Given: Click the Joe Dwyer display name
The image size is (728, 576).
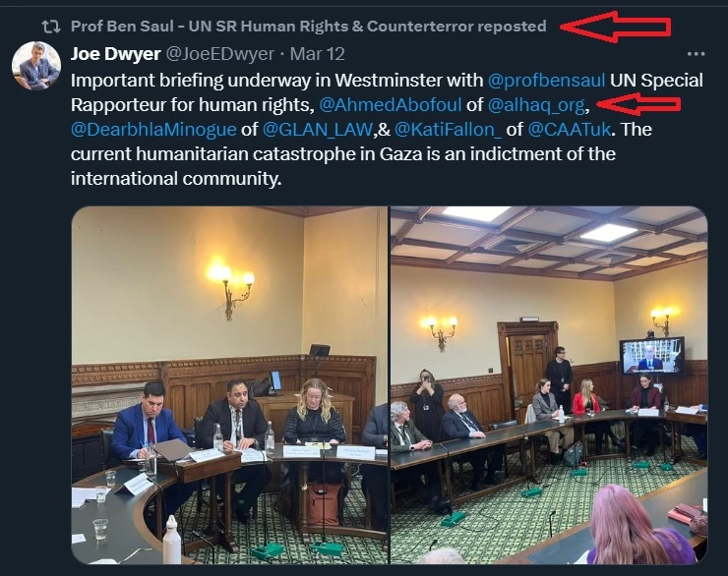Looking at the screenshot, I should coord(116,54).
